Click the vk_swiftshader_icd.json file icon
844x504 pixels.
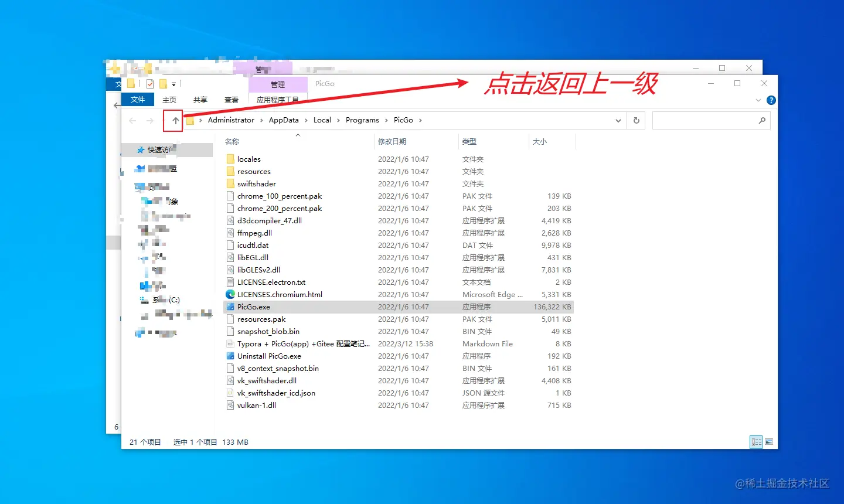pyautogui.click(x=230, y=393)
